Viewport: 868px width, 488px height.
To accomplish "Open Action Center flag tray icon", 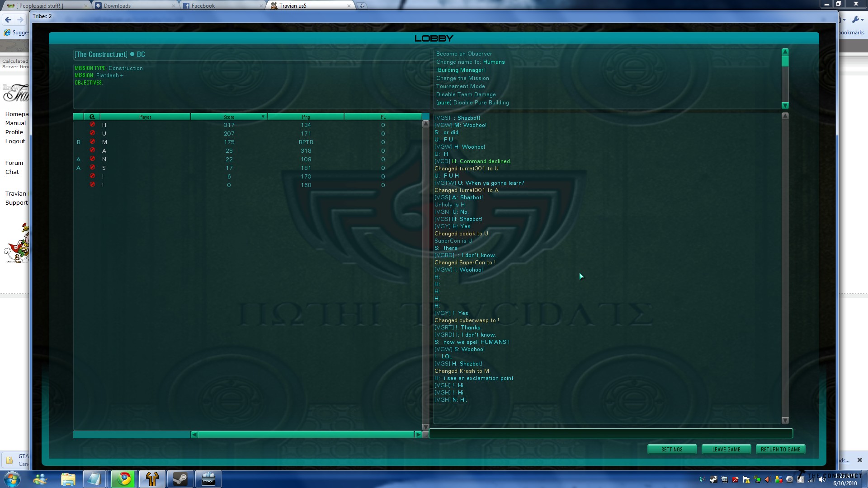I will pos(746,479).
